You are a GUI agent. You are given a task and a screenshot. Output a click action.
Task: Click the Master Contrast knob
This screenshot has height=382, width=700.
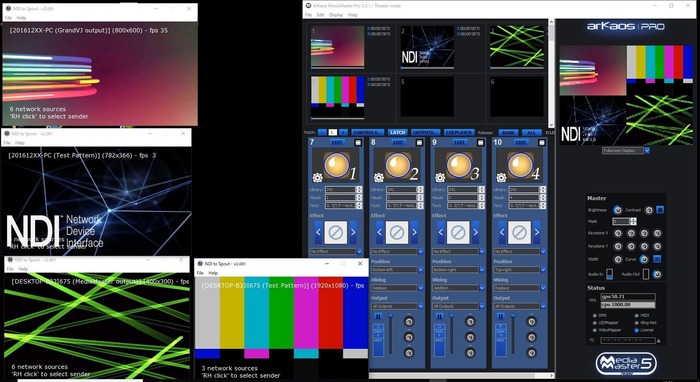click(x=649, y=210)
